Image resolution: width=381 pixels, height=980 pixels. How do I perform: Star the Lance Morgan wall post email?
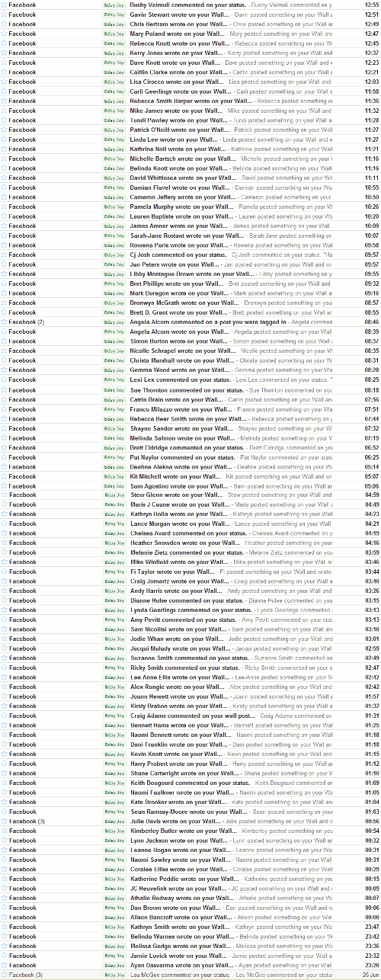click(5, 524)
